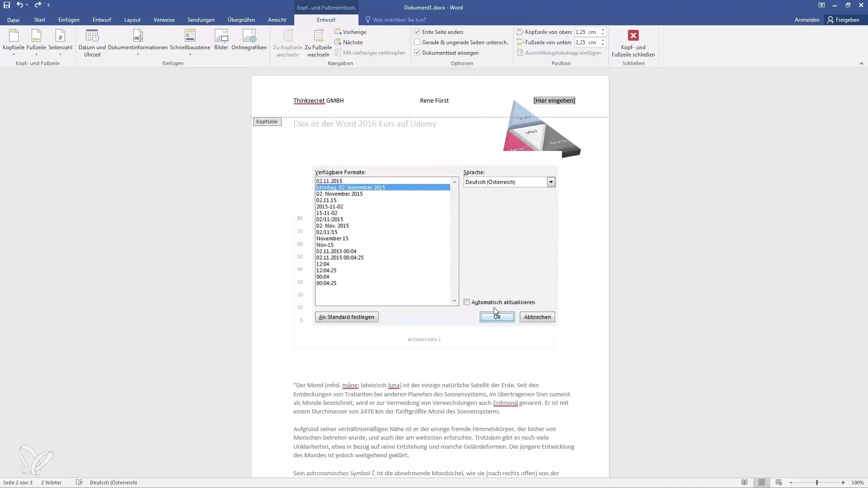Open ribbon display options icon

(x=821, y=5)
